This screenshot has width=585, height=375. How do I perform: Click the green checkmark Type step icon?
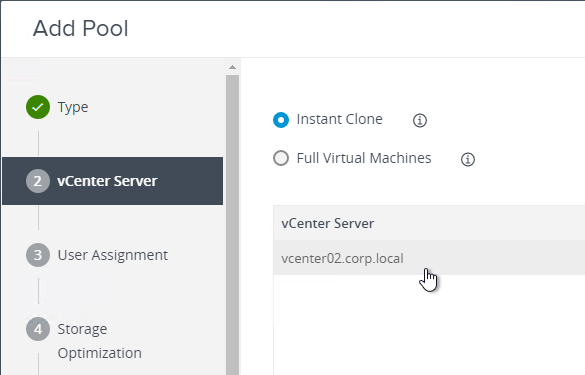pos(38,107)
